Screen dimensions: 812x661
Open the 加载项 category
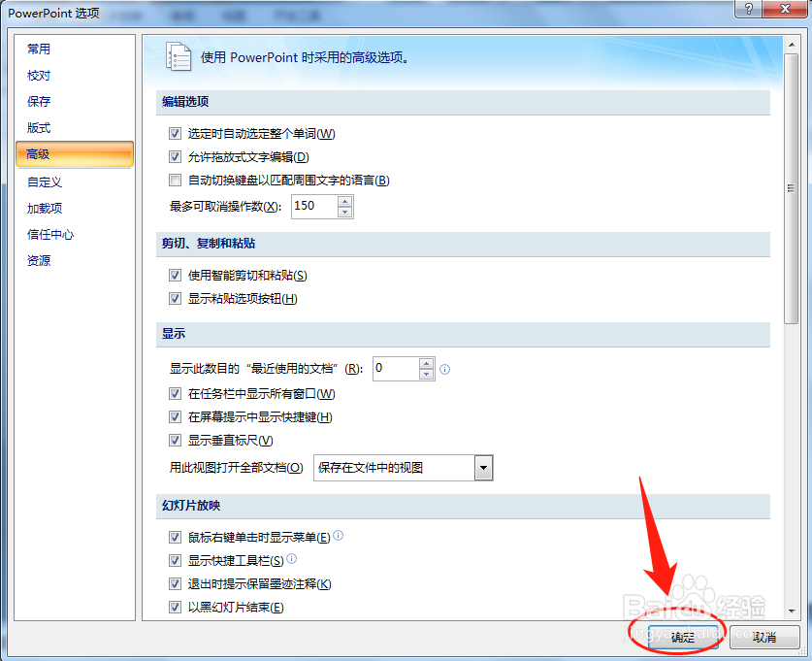45,209
